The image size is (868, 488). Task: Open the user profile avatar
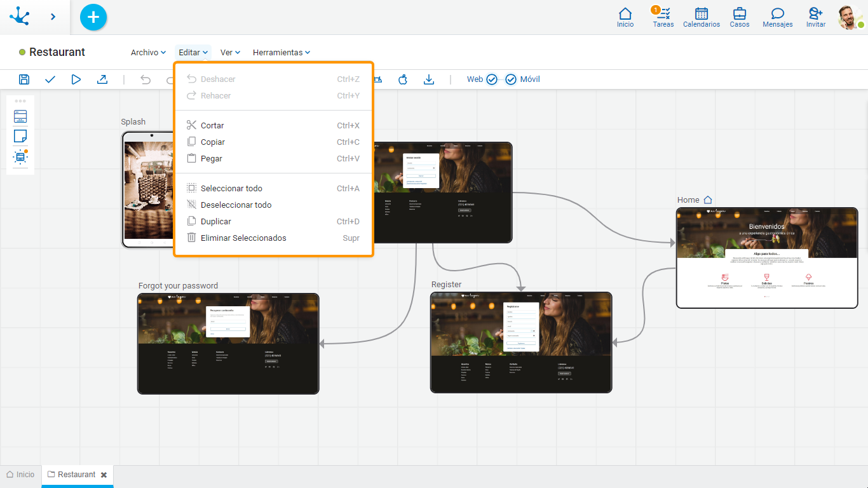click(850, 17)
